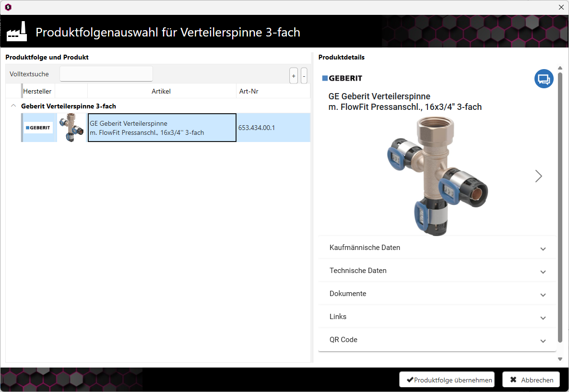Viewport: 569px width, 392px height.
Task: Click Abbrechen button
Action: [531, 380]
